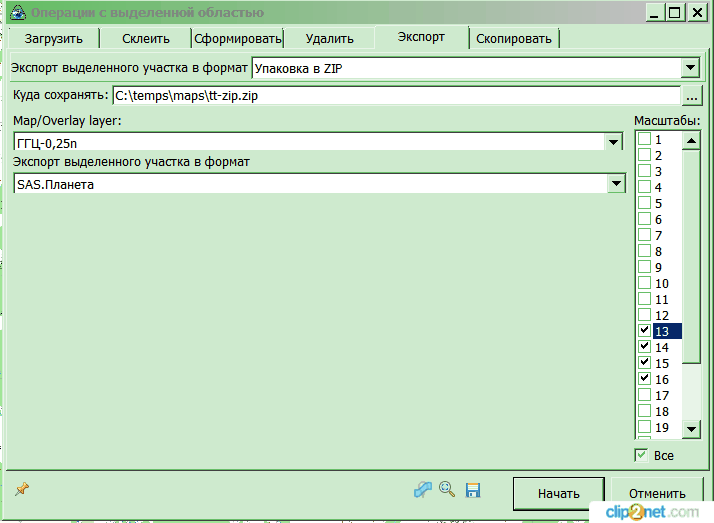Switch to the "Загрузить" tab
The height and width of the screenshot is (523, 714).
click(54, 39)
